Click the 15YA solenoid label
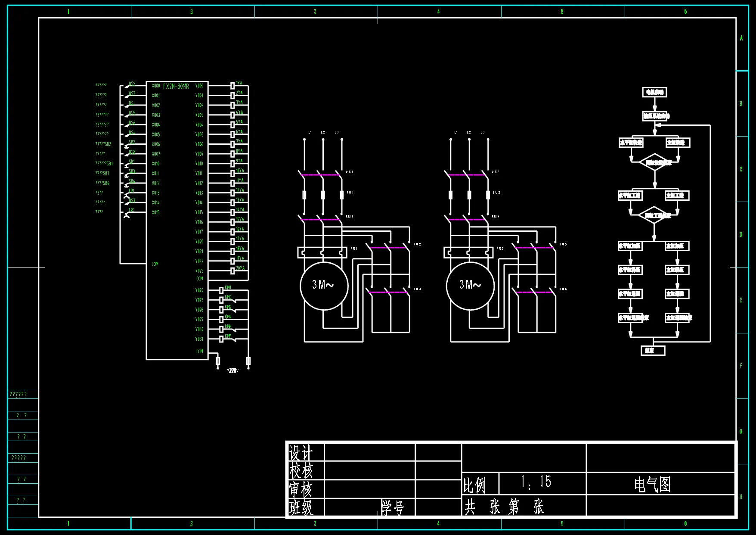Image resolution: width=756 pixels, height=535 pixels. (240, 219)
